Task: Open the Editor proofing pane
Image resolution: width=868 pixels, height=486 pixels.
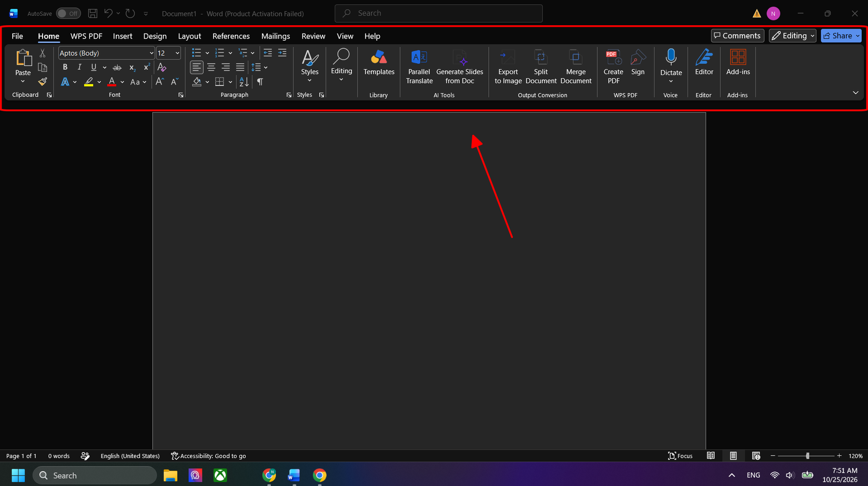Action: (704, 63)
